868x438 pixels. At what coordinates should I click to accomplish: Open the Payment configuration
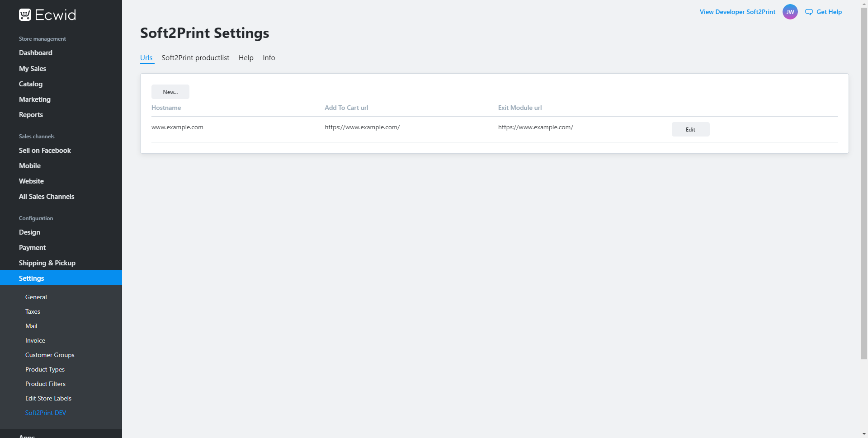32,248
